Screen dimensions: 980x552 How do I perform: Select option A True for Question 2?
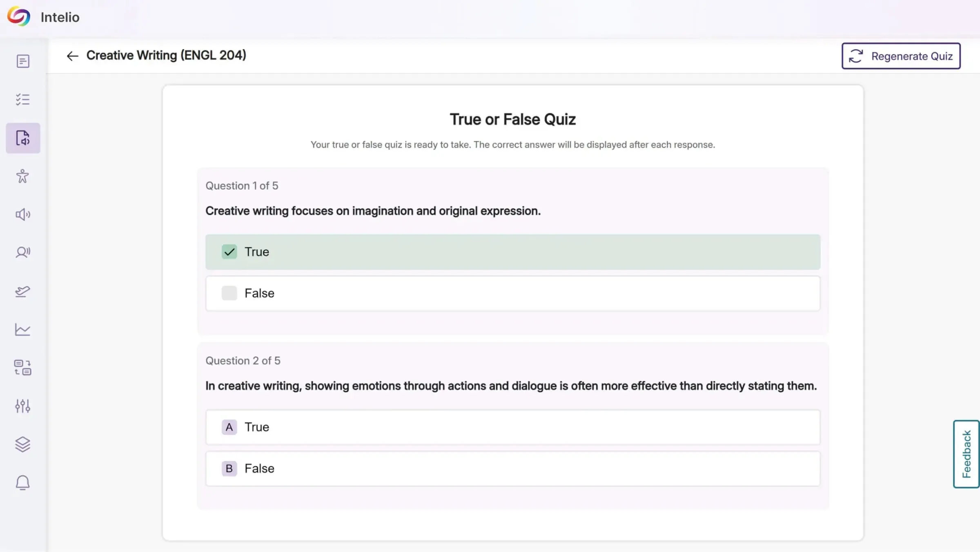coord(512,427)
